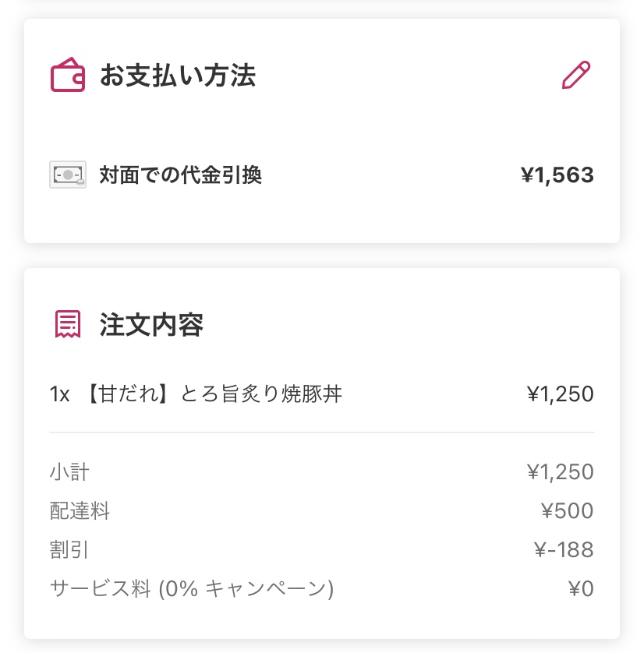Select the お支払い方法 heading

(178, 76)
